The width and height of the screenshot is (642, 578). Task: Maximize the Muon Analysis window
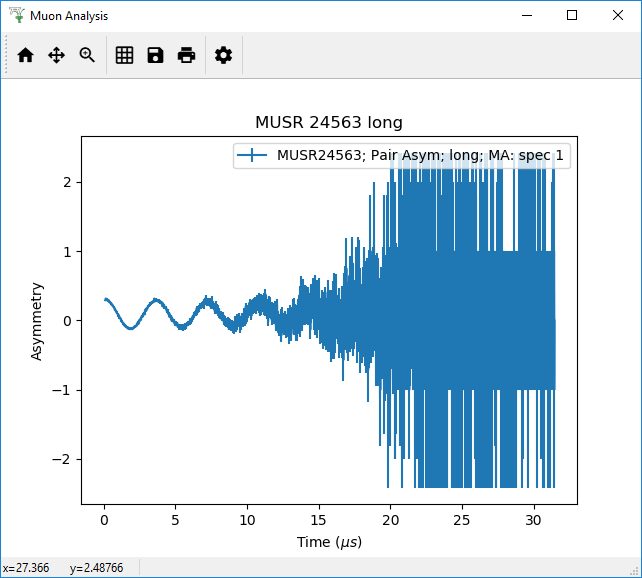point(572,15)
